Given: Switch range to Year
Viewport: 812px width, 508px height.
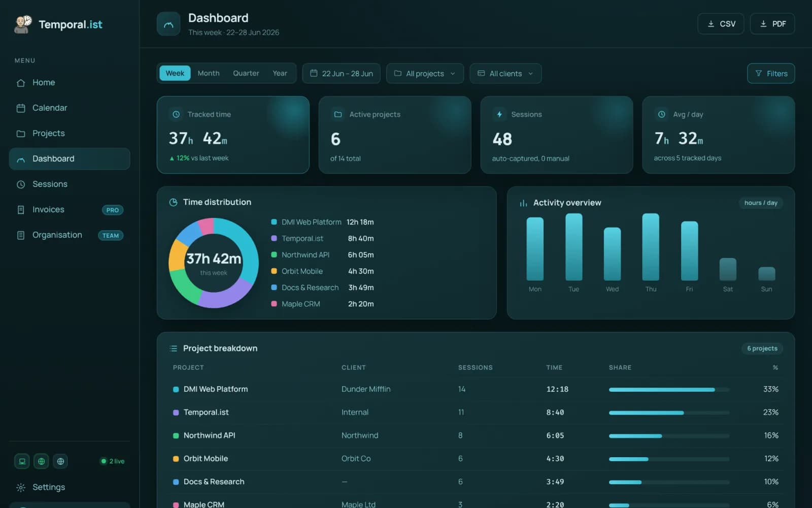Looking at the screenshot, I should 280,73.
